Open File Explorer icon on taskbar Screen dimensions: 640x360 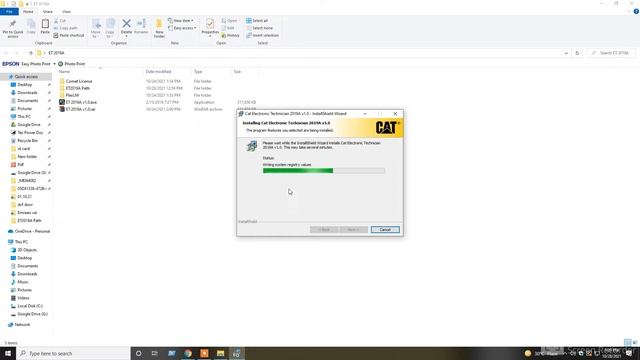tap(220, 353)
